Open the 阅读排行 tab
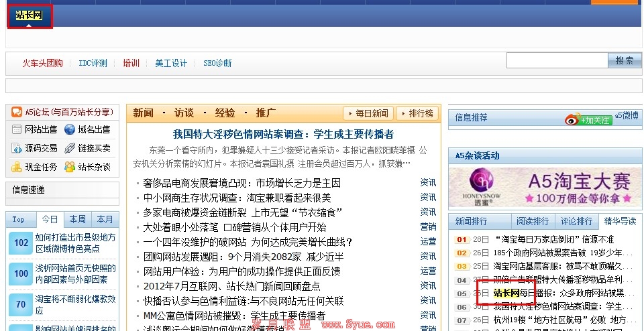The image size is (644, 331). pos(533,221)
